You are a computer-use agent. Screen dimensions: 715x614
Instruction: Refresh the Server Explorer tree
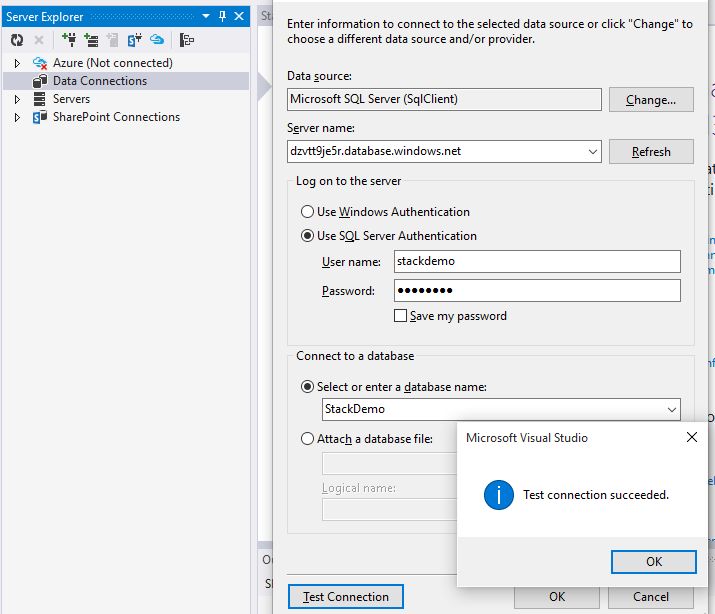tap(17, 40)
